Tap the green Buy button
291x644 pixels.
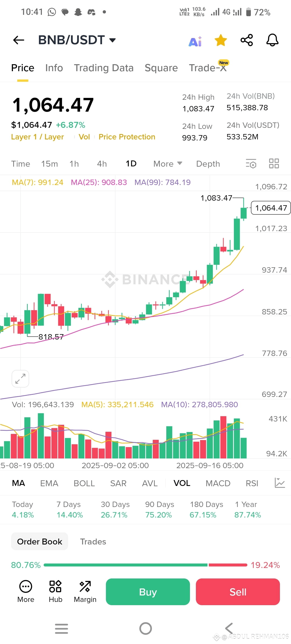[x=148, y=592]
